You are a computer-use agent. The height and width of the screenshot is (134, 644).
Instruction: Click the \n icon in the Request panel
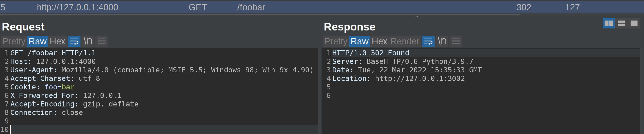point(88,41)
